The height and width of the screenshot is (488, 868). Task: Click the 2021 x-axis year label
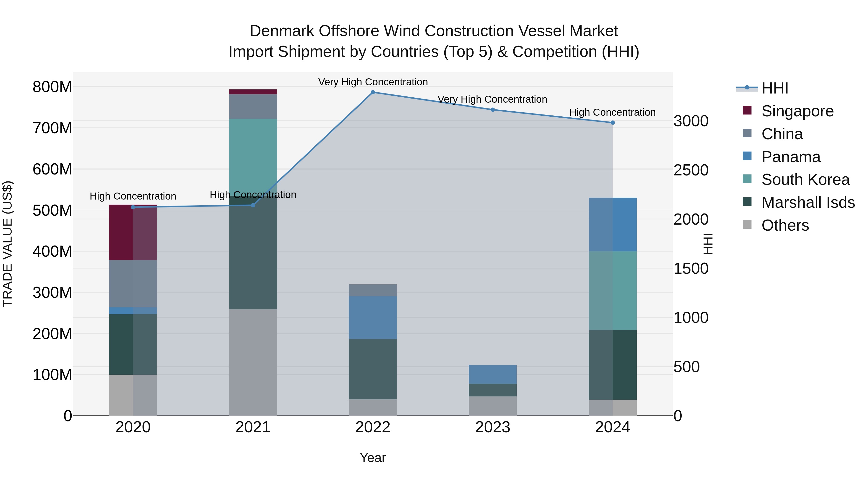pyautogui.click(x=253, y=427)
